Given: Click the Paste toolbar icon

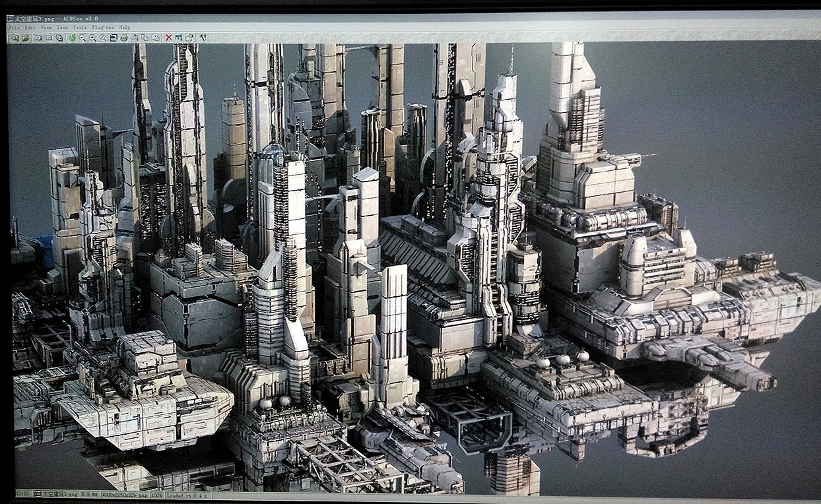Looking at the screenshot, I should 156,38.
